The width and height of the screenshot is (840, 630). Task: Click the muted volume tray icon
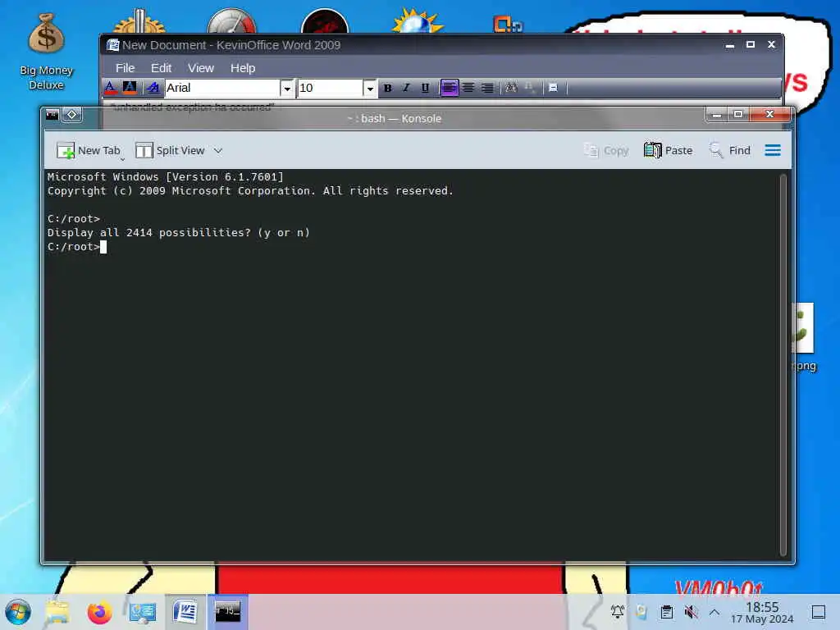click(x=691, y=611)
